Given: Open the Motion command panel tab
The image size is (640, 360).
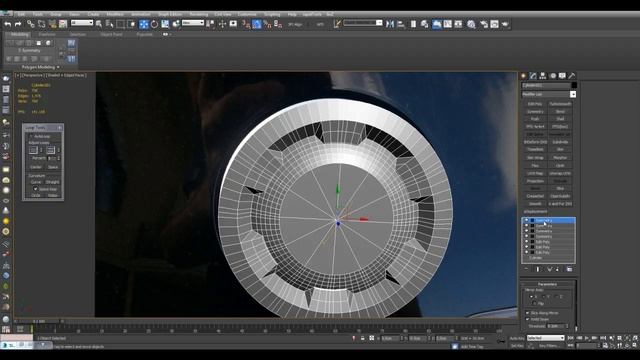Looking at the screenshot, I should (553, 76).
